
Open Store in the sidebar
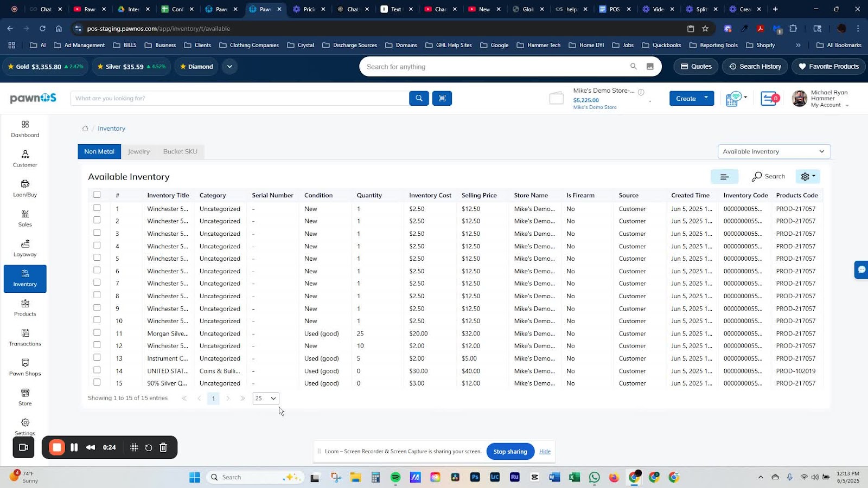pyautogui.click(x=25, y=397)
